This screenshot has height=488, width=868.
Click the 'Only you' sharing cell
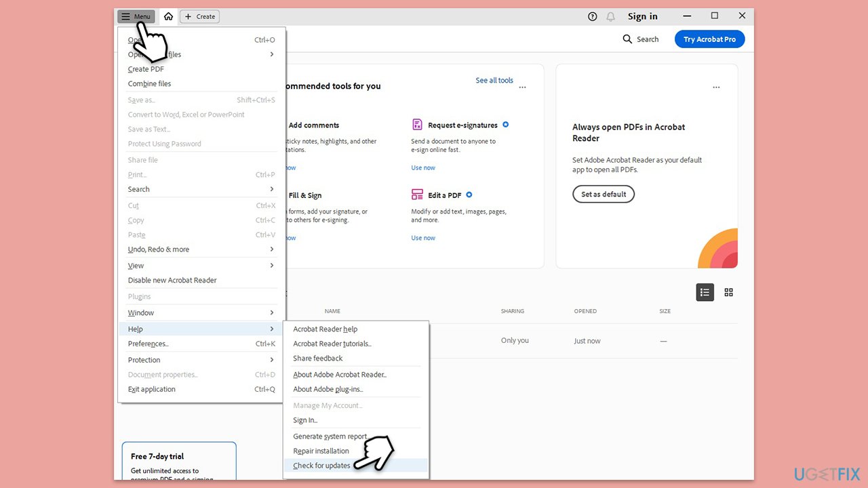point(515,341)
